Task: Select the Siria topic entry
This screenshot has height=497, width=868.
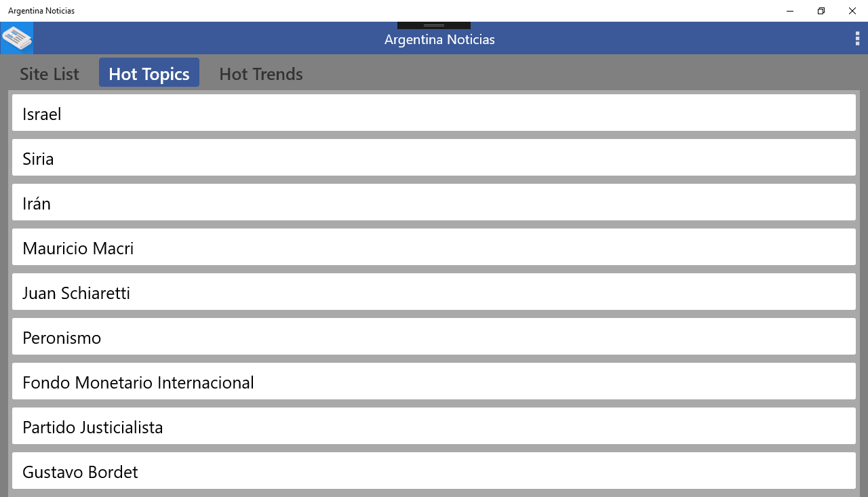Action: click(434, 158)
